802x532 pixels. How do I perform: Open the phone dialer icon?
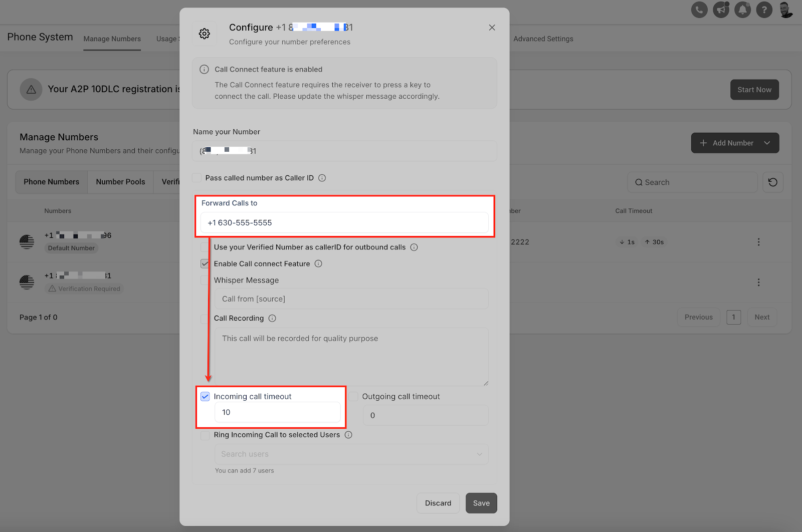pos(699,10)
